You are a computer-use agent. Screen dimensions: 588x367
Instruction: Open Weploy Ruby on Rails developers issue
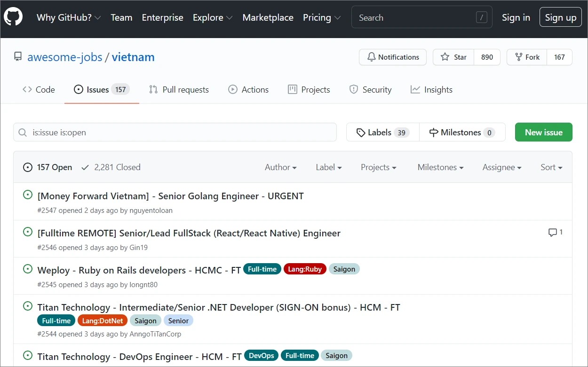point(139,270)
